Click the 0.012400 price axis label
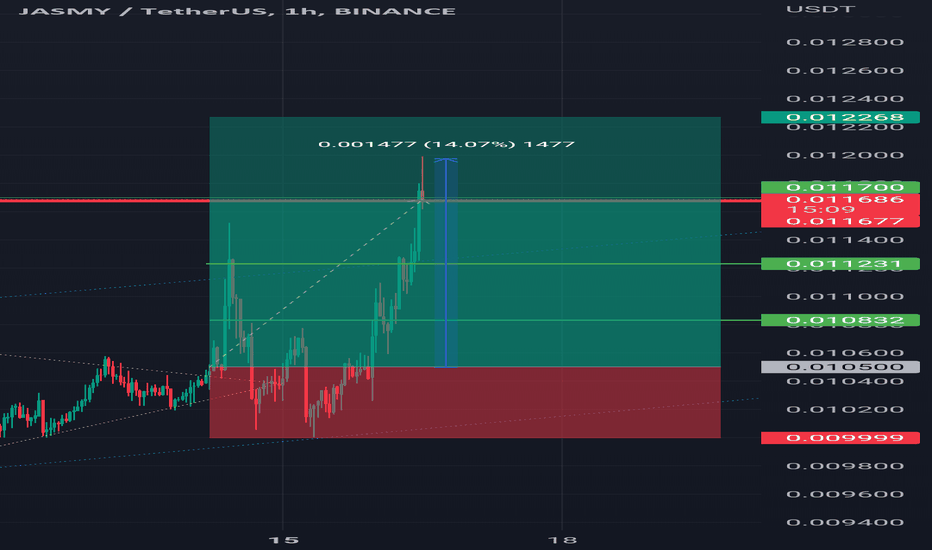The width and height of the screenshot is (932, 550). point(845,99)
